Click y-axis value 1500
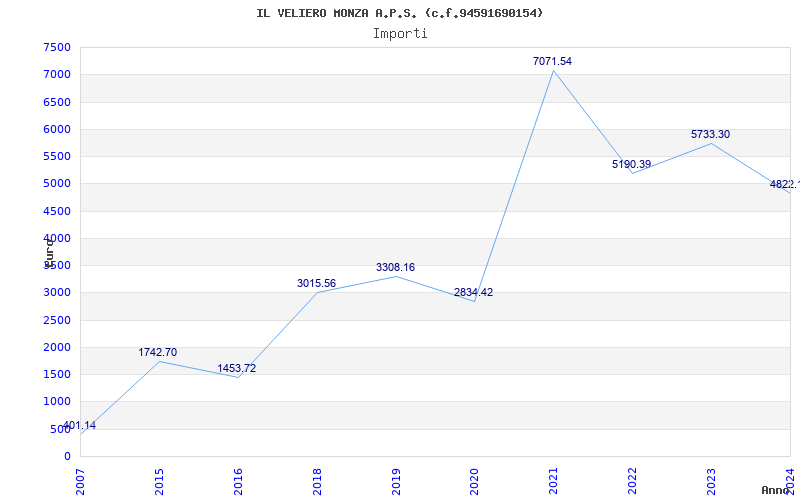This screenshot has height=500, width=800. [57, 374]
